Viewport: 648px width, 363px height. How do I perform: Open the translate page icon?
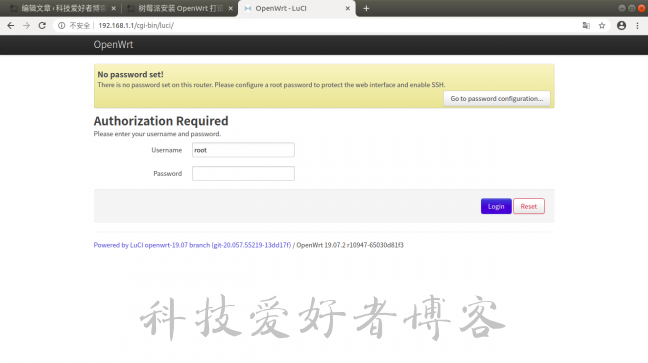[x=586, y=26]
